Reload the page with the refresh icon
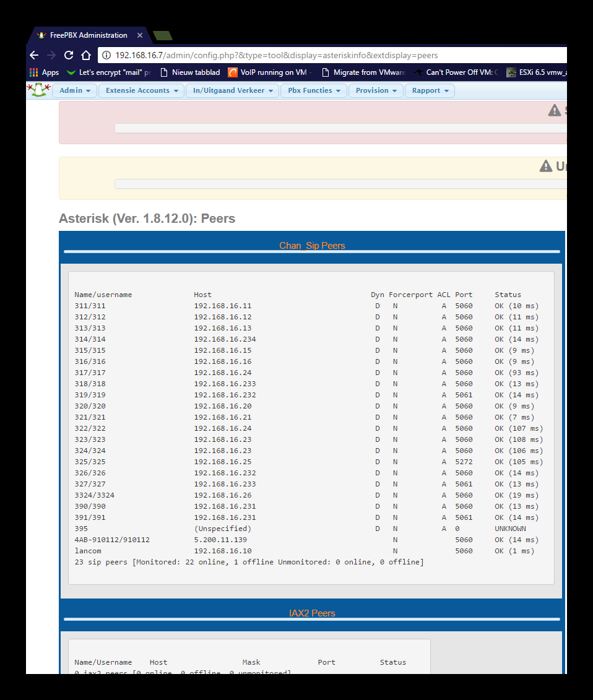Viewport: 593px width, 700px height. coord(69,55)
